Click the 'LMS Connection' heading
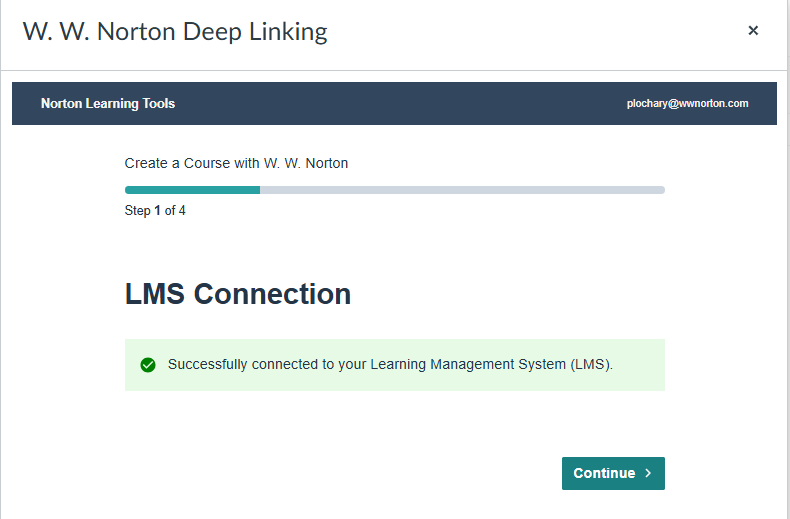The height and width of the screenshot is (519, 790). [238, 294]
